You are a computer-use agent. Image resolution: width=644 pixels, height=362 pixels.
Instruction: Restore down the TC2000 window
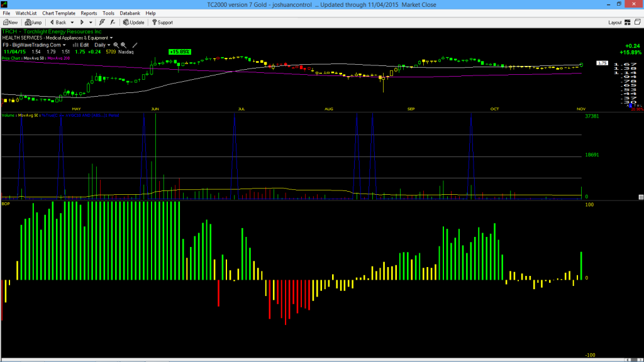pos(619,4)
